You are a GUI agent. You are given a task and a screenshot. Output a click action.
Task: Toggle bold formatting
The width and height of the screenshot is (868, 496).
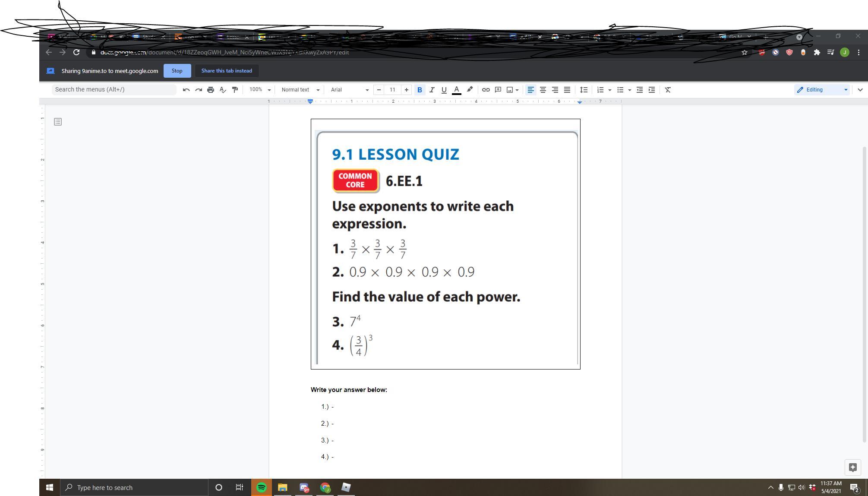coord(419,90)
